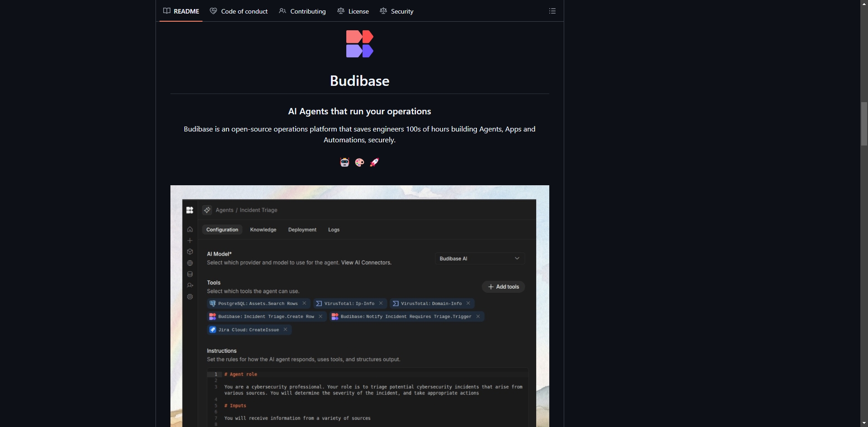Click Budibase icon on Incident Triage.Create Row

(212, 316)
